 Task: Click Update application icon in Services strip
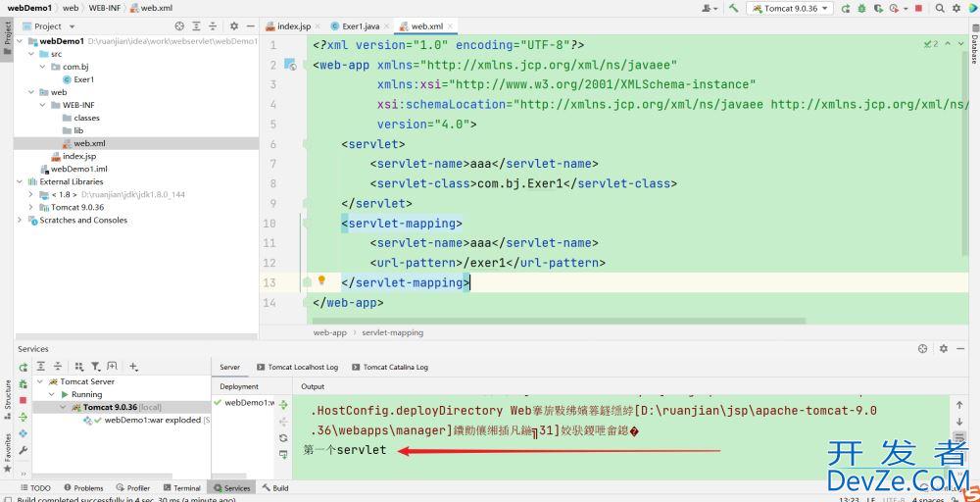coord(24,433)
